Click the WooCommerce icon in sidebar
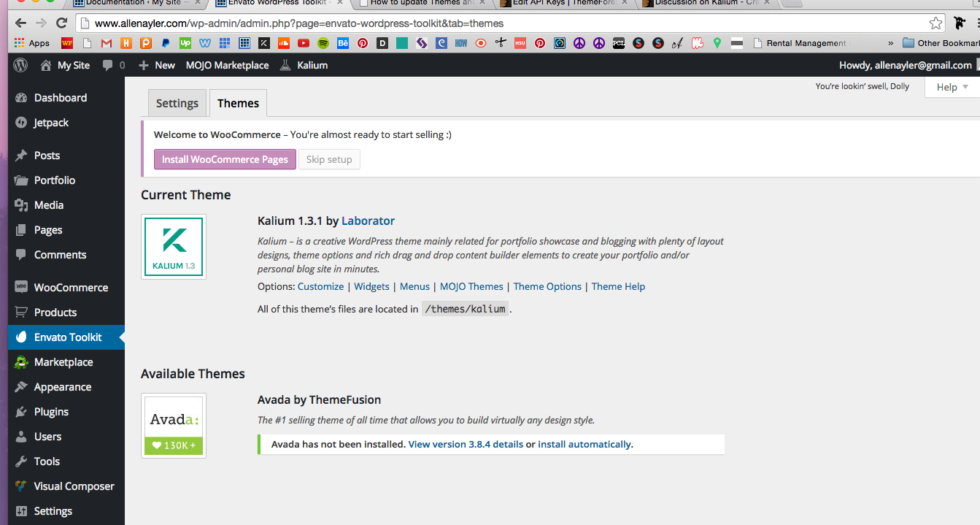Image resolution: width=980 pixels, height=525 pixels. [x=21, y=288]
